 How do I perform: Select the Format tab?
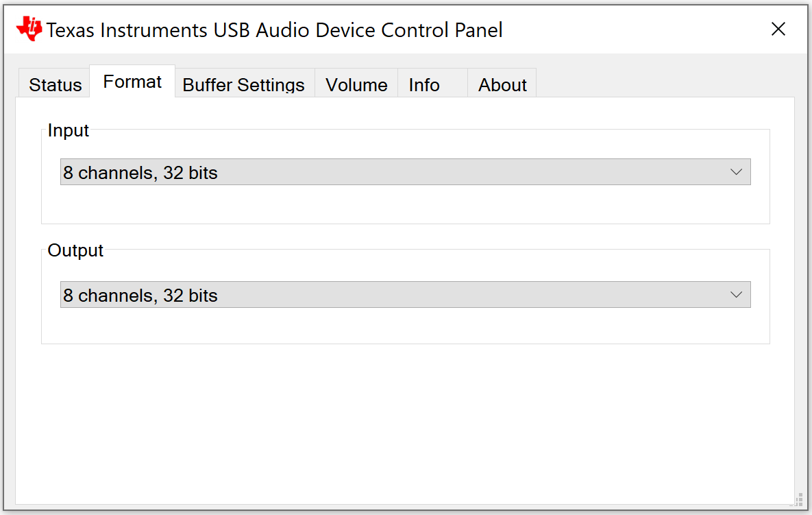(x=132, y=82)
